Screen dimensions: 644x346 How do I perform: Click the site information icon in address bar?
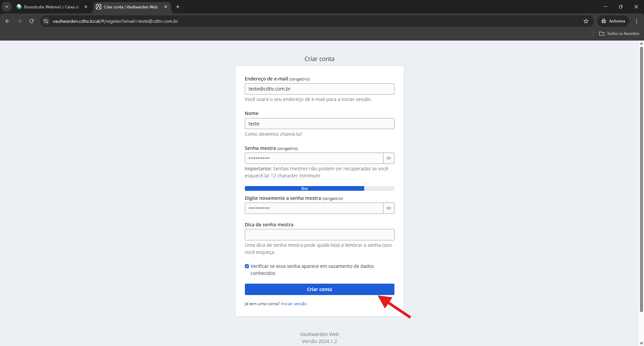(x=46, y=21)
